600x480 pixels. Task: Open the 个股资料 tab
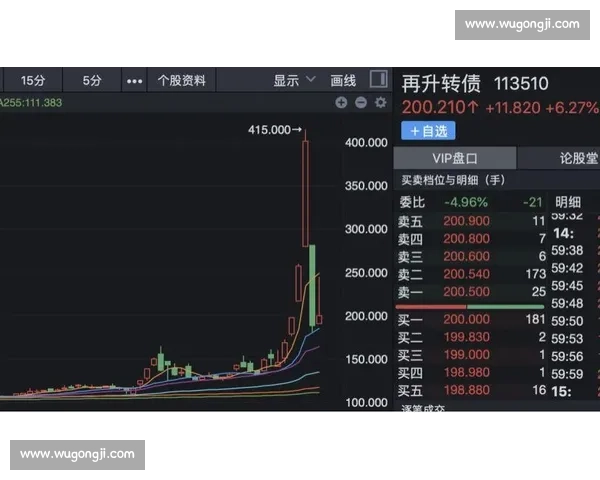pos(182,81)
